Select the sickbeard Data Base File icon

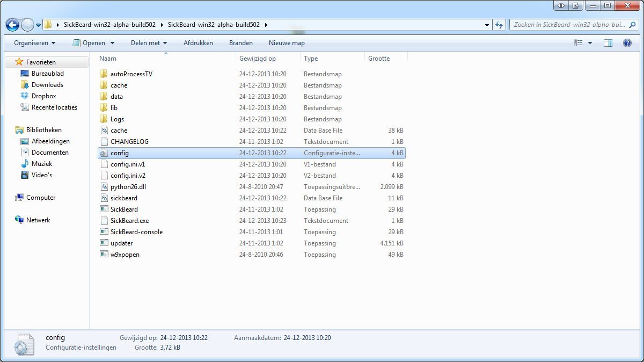click(104, 198)
